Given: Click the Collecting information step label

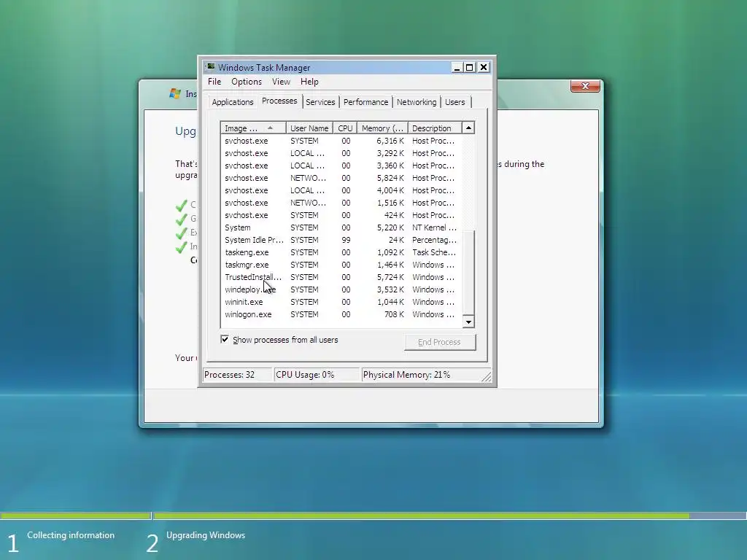Looking at the screenshot, I should pyautogui.click(x=71, y=535).
